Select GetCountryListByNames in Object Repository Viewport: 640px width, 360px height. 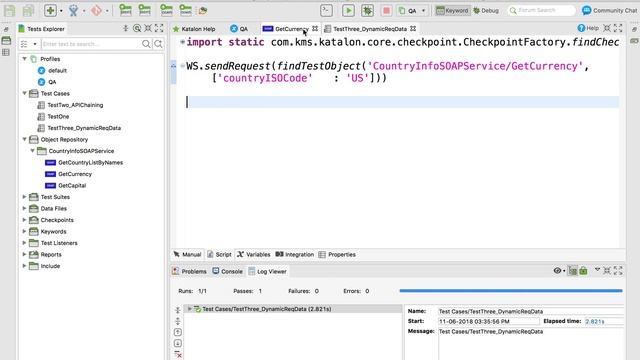point(91,162)
